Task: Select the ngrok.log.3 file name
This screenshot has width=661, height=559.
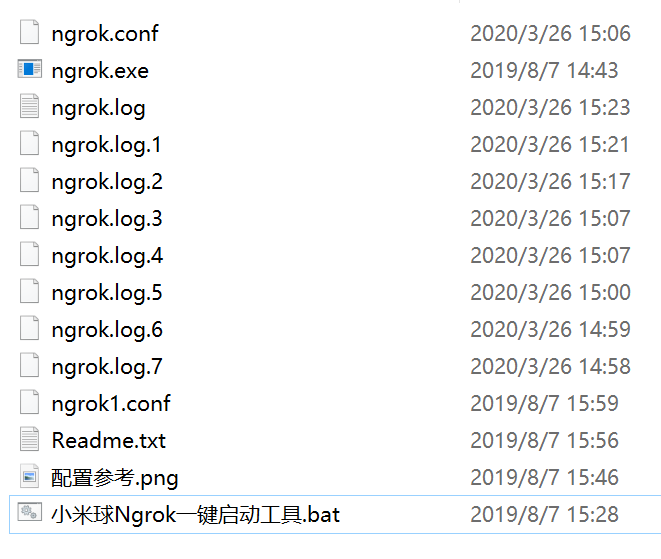Action: tap(107, 219)
